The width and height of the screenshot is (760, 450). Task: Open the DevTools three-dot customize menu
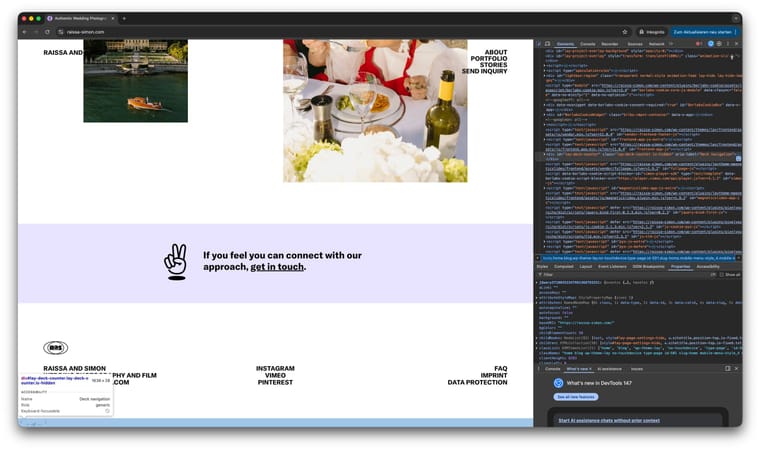pyautogui.click(x=728, y=44)
